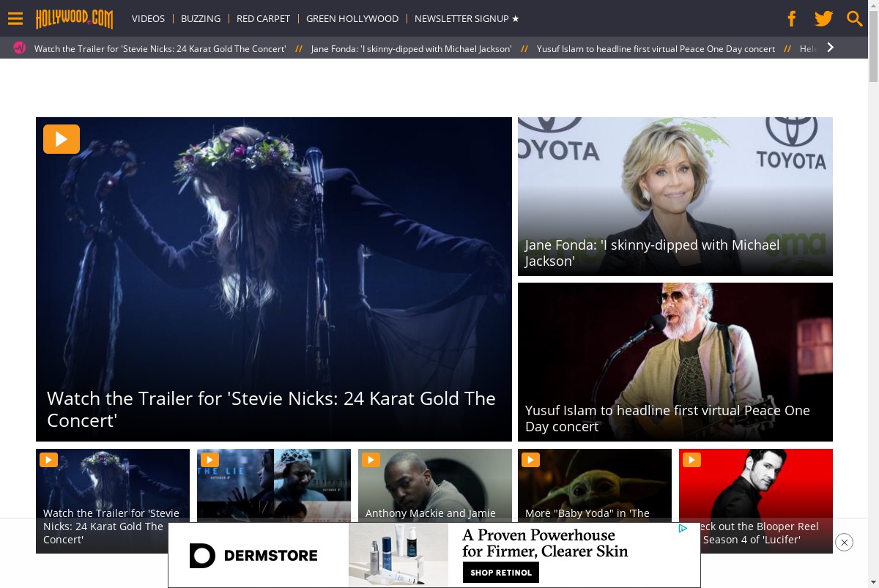Close the bottom Dermstore ad banner

844,543
